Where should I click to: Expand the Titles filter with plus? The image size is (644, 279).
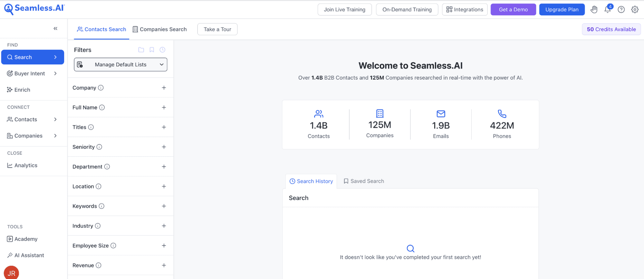click(x=164, y=127)
